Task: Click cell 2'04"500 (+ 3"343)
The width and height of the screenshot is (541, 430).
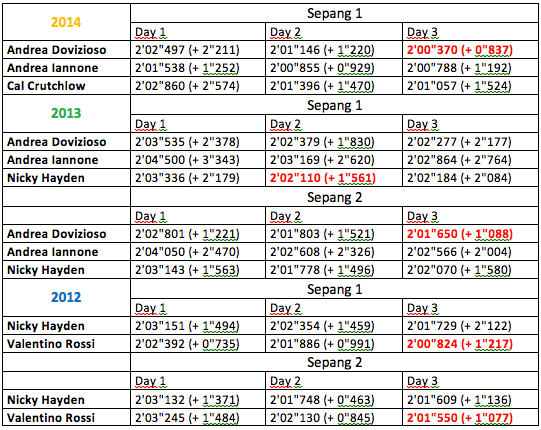Action: tap(198, 160)
